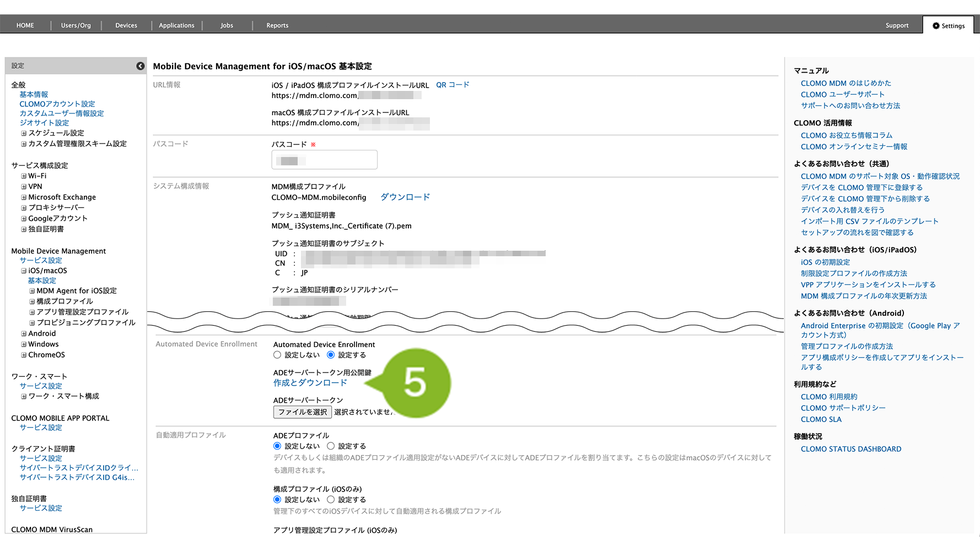Expand Windows tree node
The height and width of the screenshot is (551, 980).
(x=24, y=344)
